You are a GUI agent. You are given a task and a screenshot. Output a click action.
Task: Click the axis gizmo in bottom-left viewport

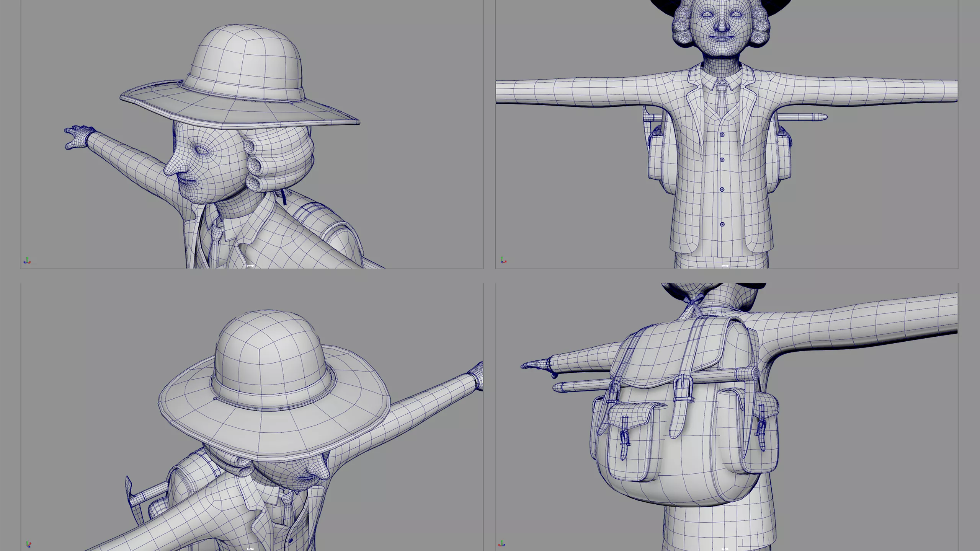pyautogui.click(x=28, y=544)
